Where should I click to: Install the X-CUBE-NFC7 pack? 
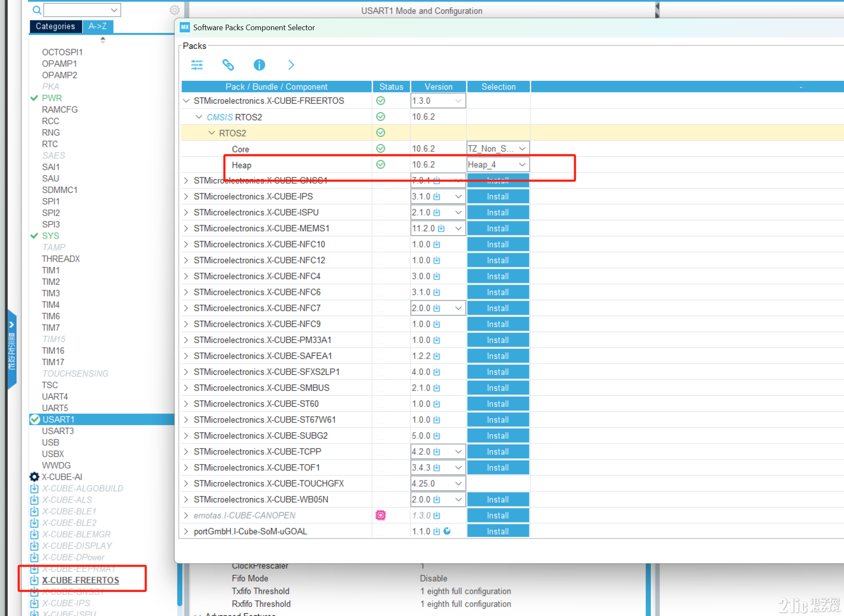tap(498, 308)
